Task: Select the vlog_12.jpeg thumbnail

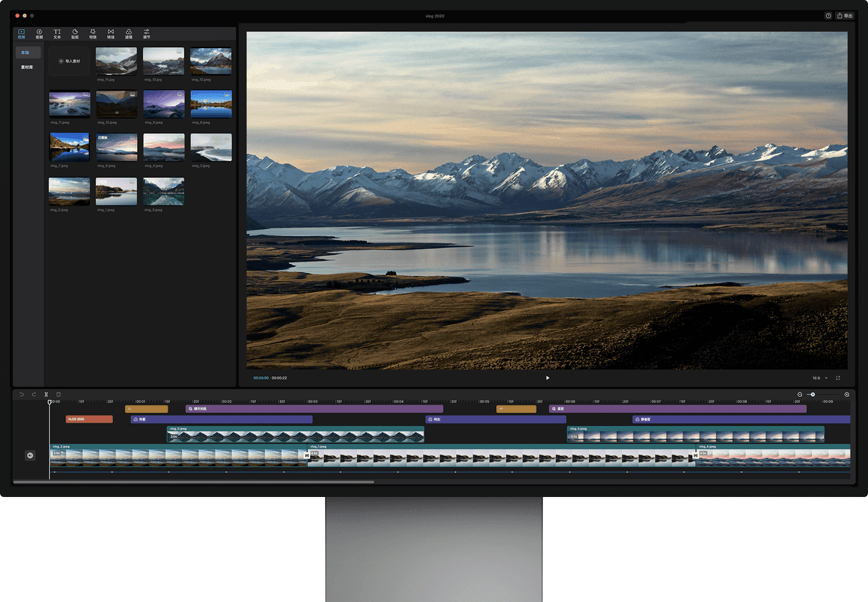Action: pos(211,61)
